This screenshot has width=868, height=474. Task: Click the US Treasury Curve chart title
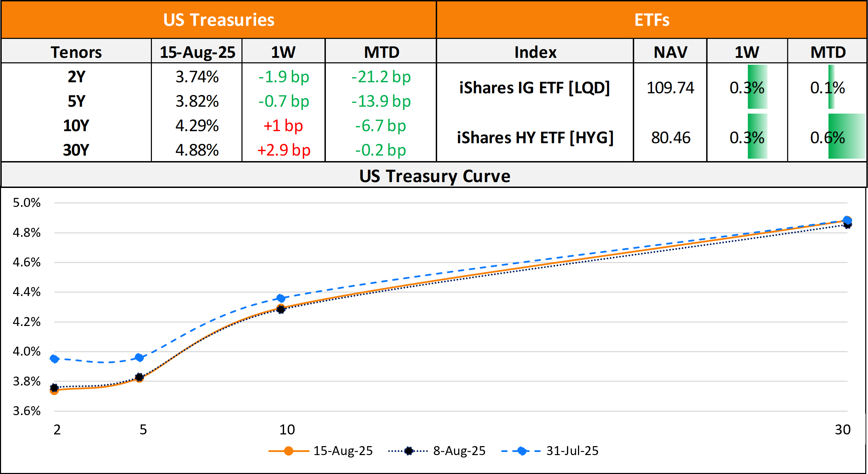click(x=435, y=176)
